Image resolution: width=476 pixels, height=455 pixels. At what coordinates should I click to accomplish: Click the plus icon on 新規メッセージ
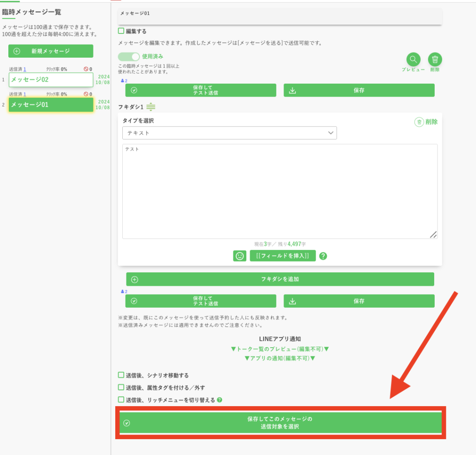(17, 51)
